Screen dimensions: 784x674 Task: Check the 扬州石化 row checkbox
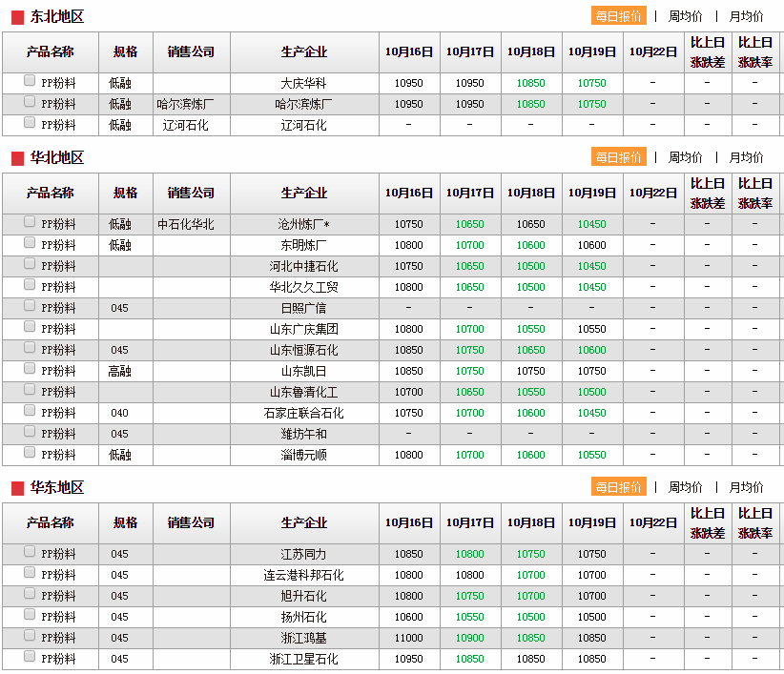pos(30,614)
